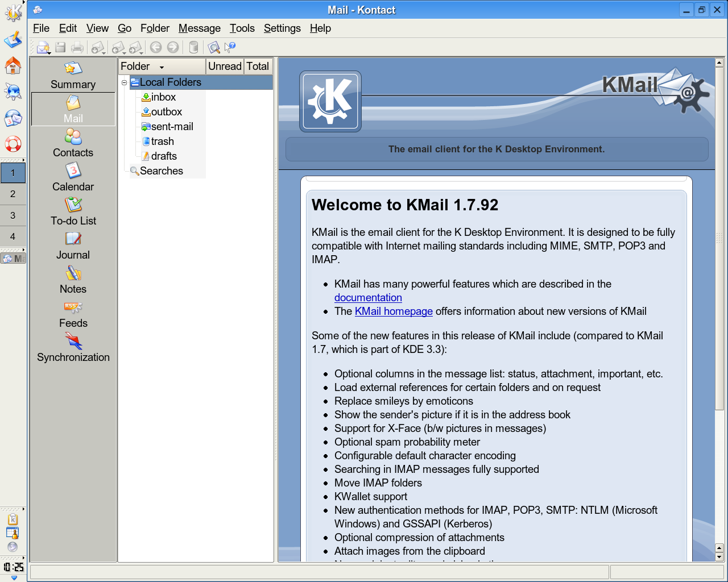Open the Check Mail dropdown arrow
This screenshot has width=728, height=582.
pos(104,53)
